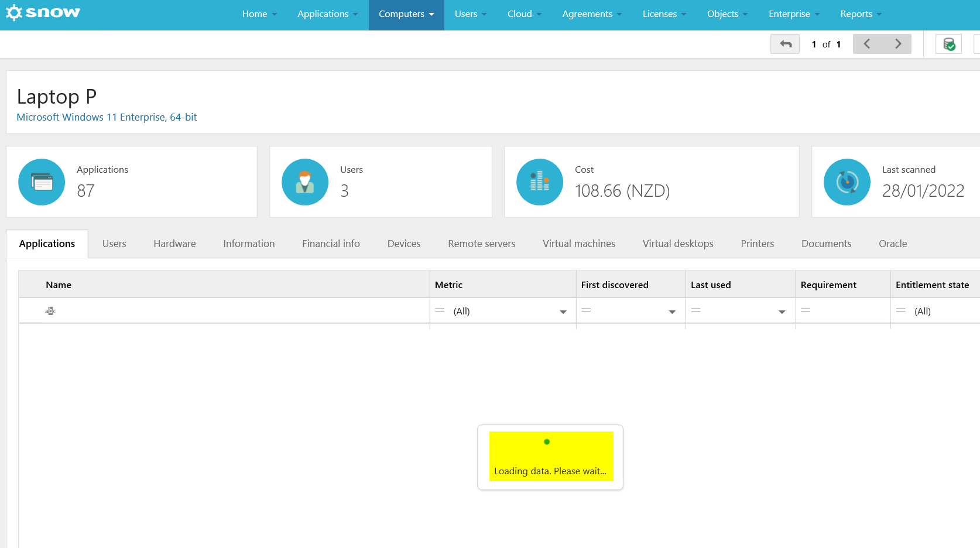Expand the Reports navigation menu

coord(861,14)
